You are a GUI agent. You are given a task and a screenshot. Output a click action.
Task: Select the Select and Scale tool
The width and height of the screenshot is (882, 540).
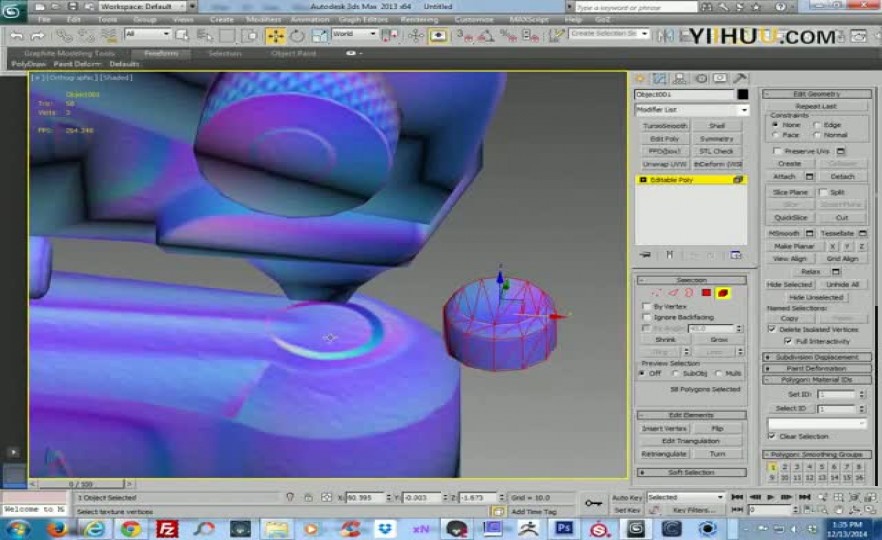(319, 36)
